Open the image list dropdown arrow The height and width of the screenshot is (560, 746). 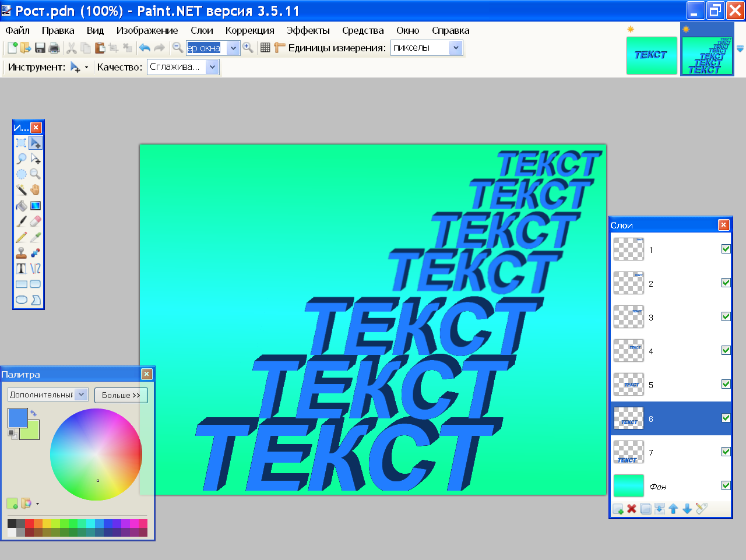tap(740, 50)
